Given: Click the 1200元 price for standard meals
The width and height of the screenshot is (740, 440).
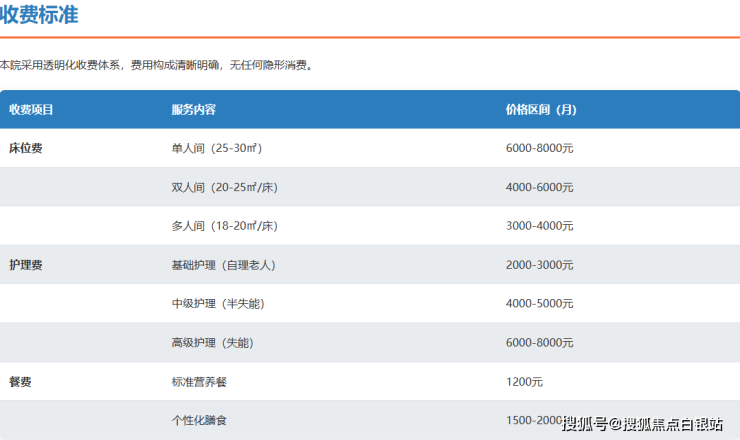Looking at the screenshot, I should coord(524,382).
